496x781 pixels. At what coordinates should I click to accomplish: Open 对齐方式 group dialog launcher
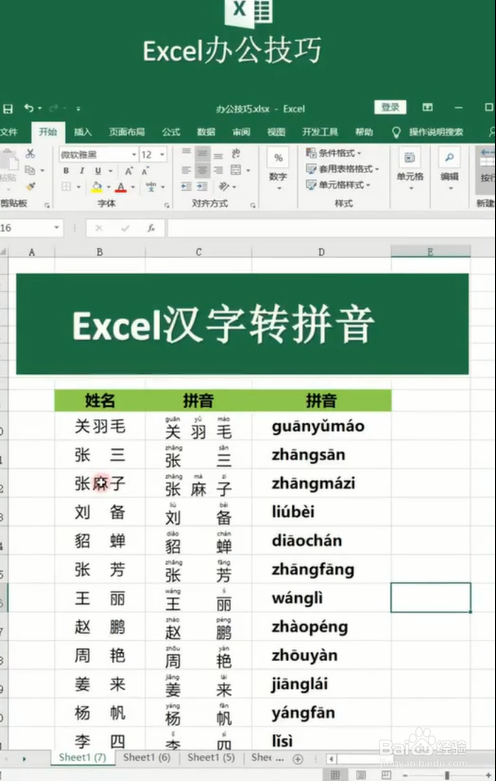[253, 205]
